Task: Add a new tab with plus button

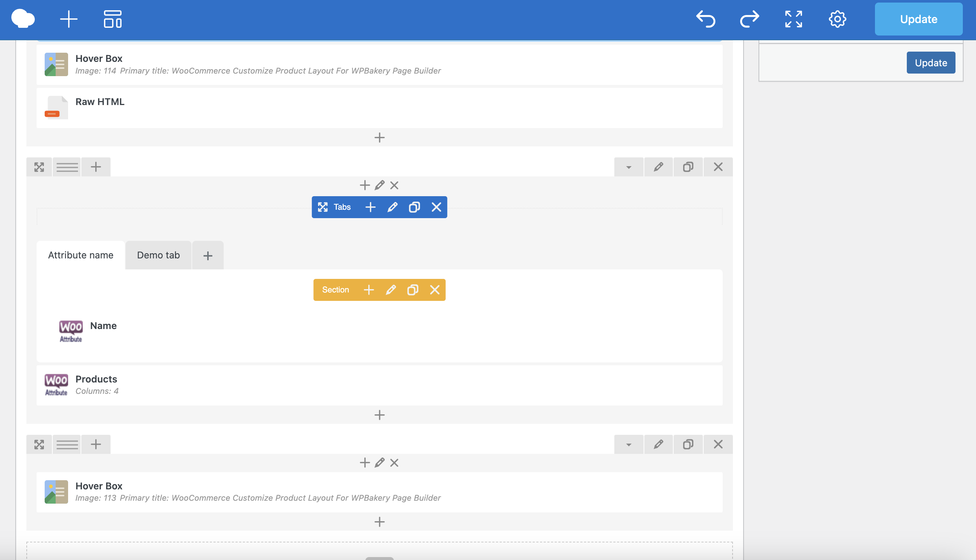Action: [x=208, y=256]
